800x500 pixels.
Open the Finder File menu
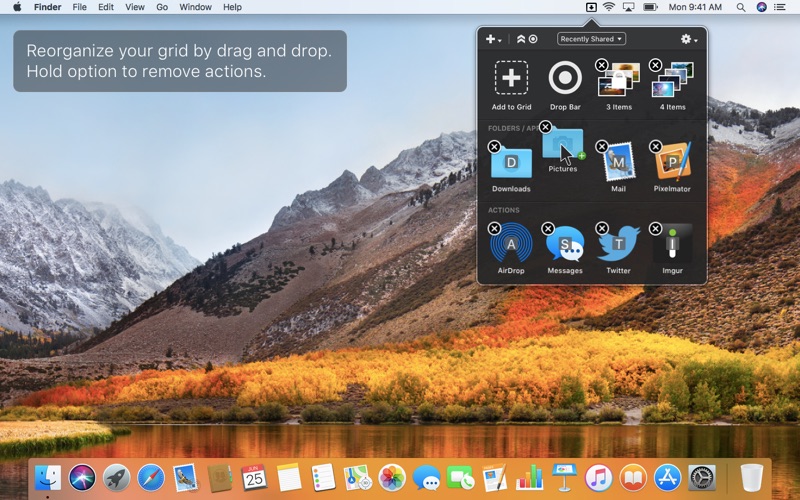click(x=79, y=7)
